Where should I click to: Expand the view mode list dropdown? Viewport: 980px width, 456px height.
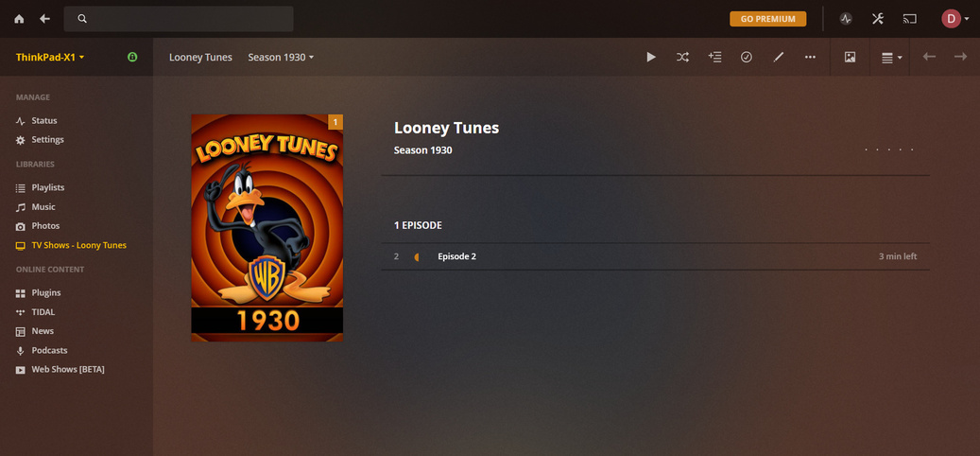coord(892,58)
